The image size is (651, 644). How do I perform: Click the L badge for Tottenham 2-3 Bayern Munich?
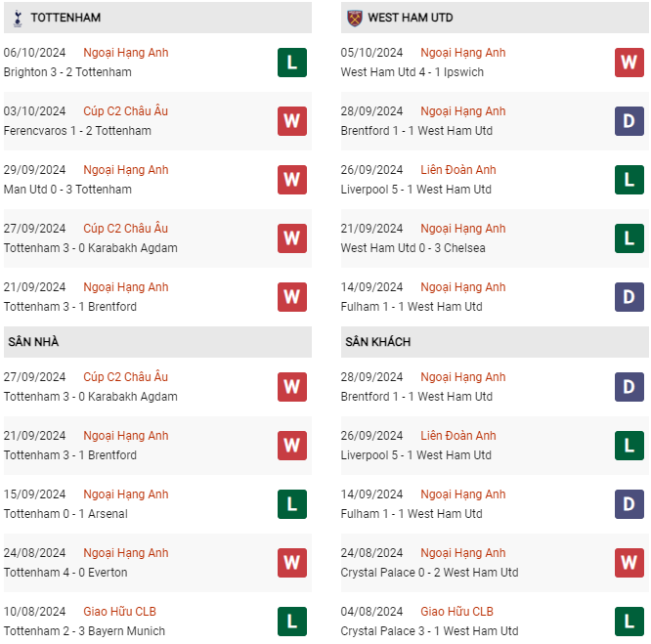(x=291, y=622)
